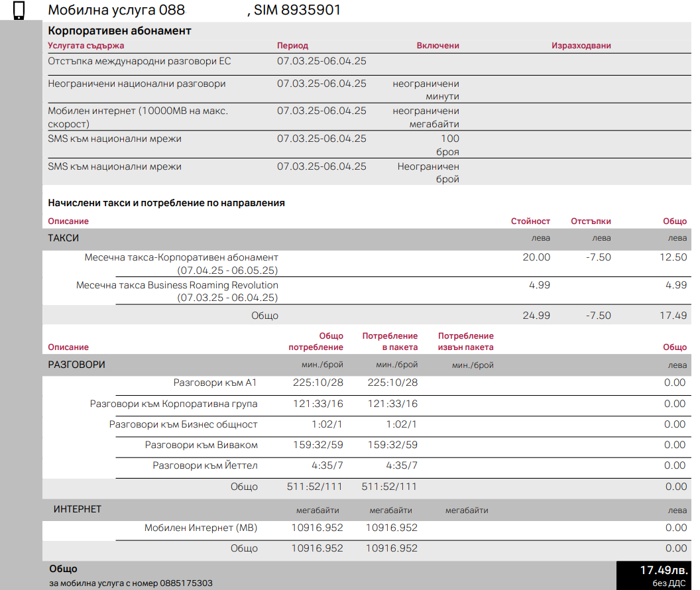Select the 'ИНТЕРНЕТ' section band
Image resolution: width=700 pixels, height=590 pixels.
coord(74,510)
